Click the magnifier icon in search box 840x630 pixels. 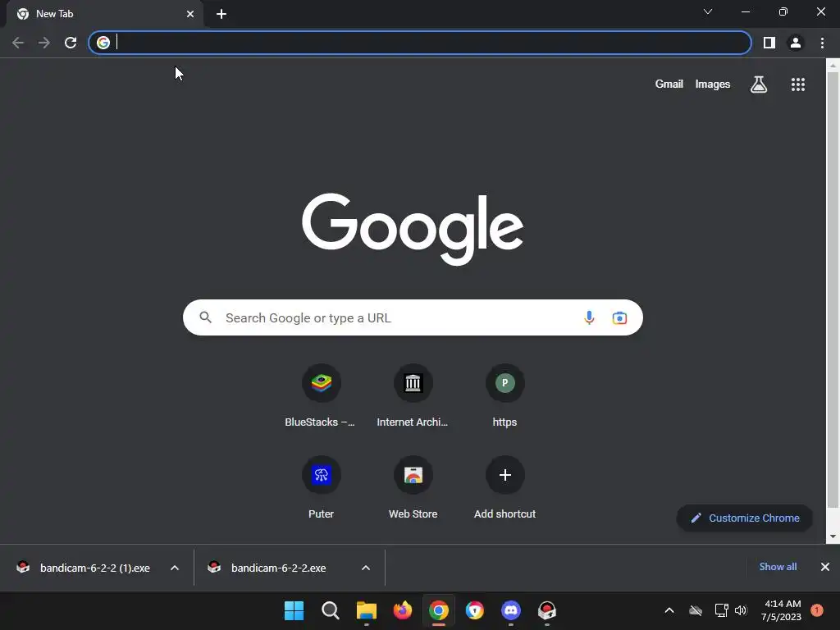tap(205, 317)
